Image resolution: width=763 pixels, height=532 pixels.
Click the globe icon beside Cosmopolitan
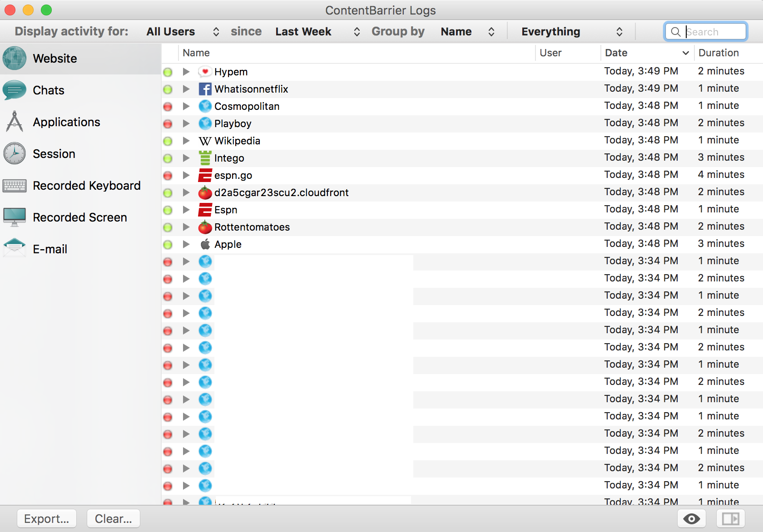pyautogui.click(x=205, y=106)
